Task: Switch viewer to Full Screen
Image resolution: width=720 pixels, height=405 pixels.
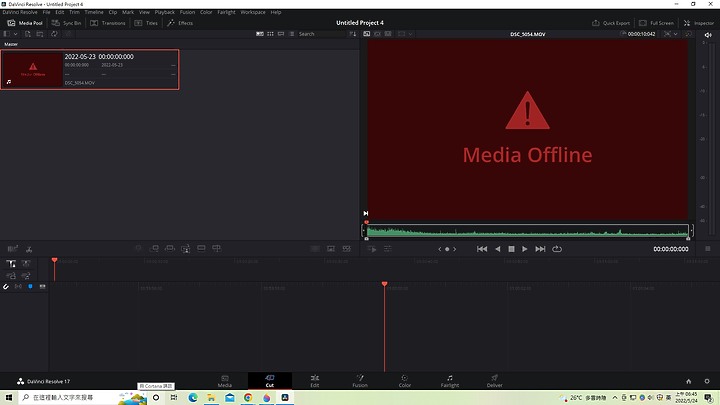Action: (656, 23)
